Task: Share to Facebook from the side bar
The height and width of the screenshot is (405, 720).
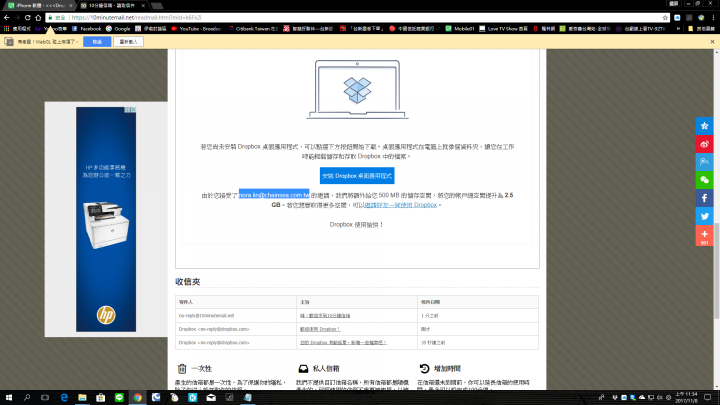Action: point(704,198)
